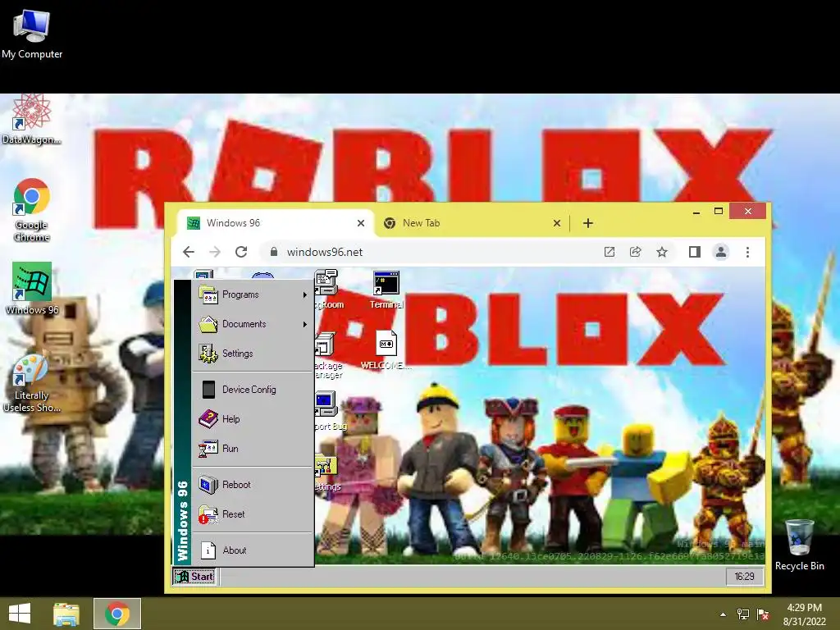This screenshot has height=630, width=840.
Task: Minimize the Chrome window
Action: point(696,212)
